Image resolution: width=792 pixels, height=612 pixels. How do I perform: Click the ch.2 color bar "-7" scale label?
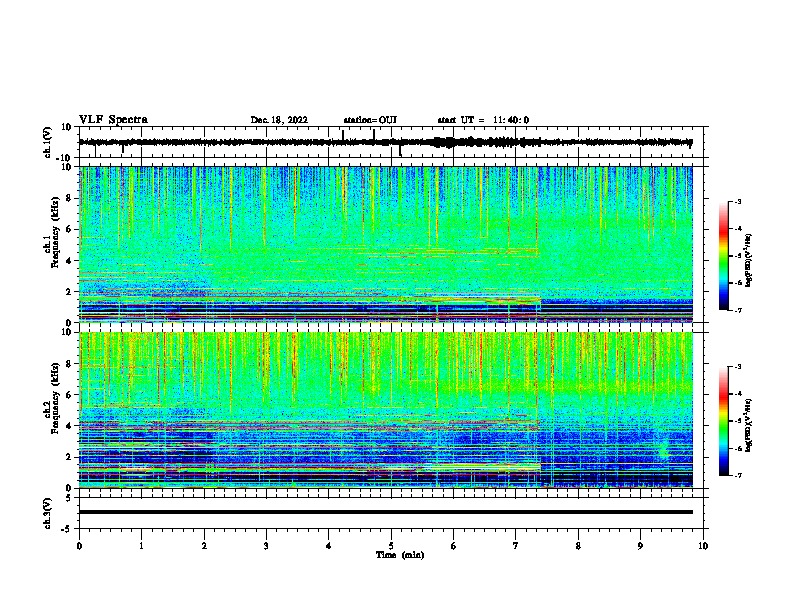tap(737, 475)
